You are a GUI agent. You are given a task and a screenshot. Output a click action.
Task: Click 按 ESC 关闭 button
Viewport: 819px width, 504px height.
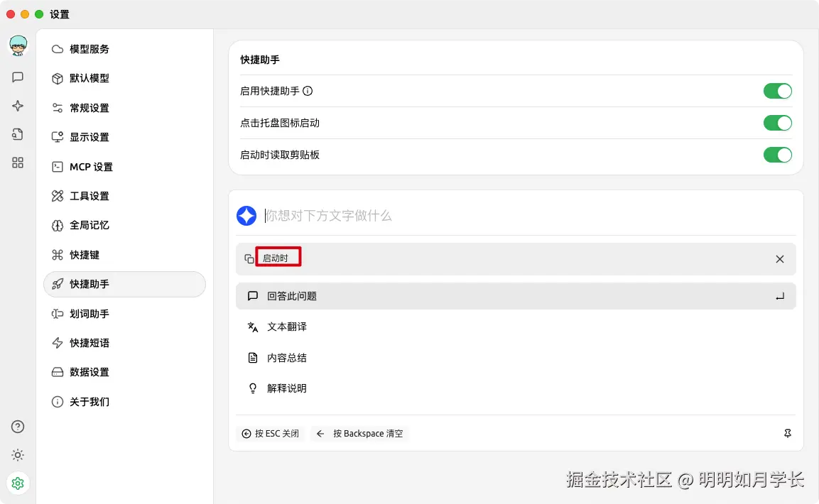tap(271, 434)
